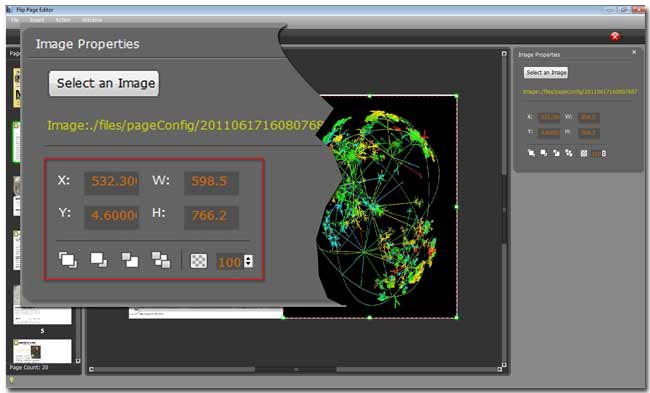Click the canvas horizontal scrollbar left arrow
Screen dimensions: 650x393
click(x=91, y=369)
